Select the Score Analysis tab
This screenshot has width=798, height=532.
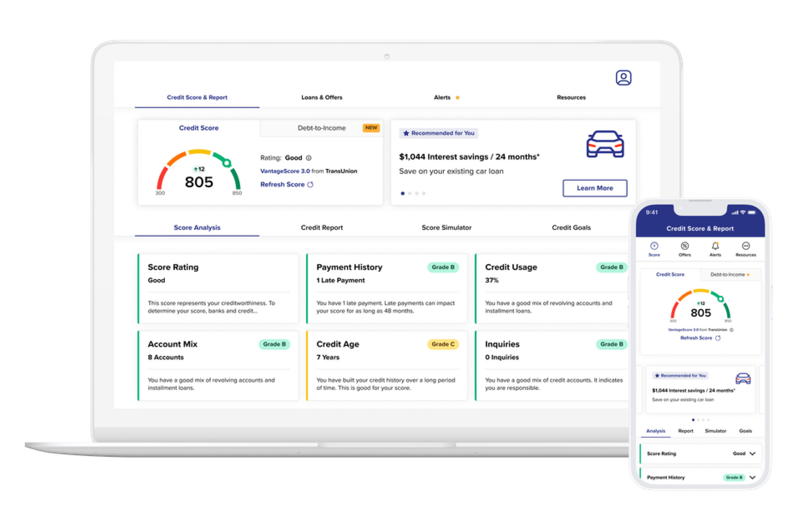(x=197, y=227)
